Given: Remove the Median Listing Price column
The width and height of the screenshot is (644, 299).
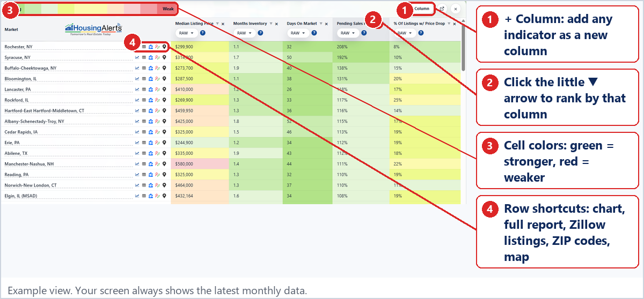Looking at the screenshot, I should point(223,24).
